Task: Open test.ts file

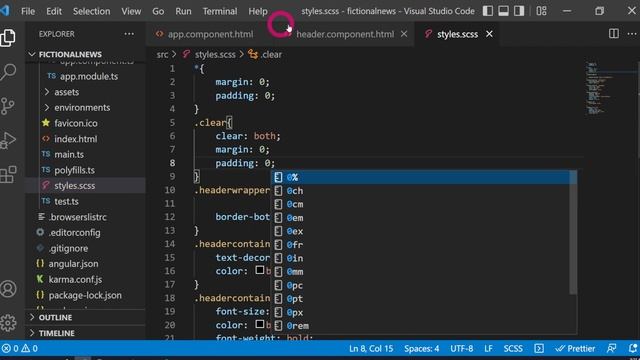Action: tap(85, 201)
